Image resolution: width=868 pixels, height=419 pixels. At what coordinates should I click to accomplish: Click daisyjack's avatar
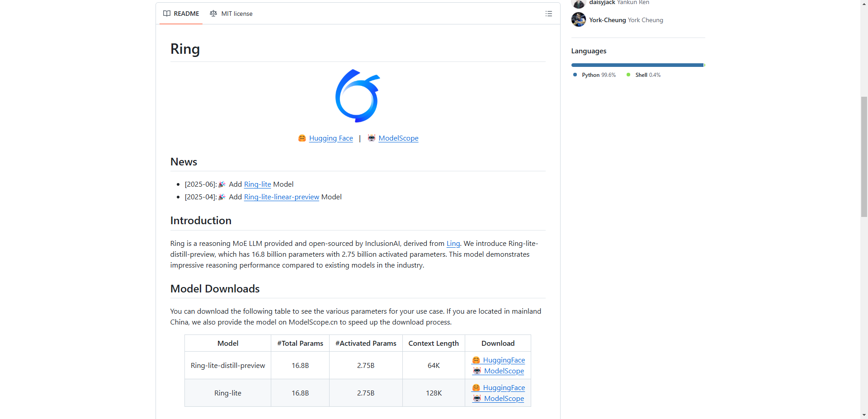point(578,4)
